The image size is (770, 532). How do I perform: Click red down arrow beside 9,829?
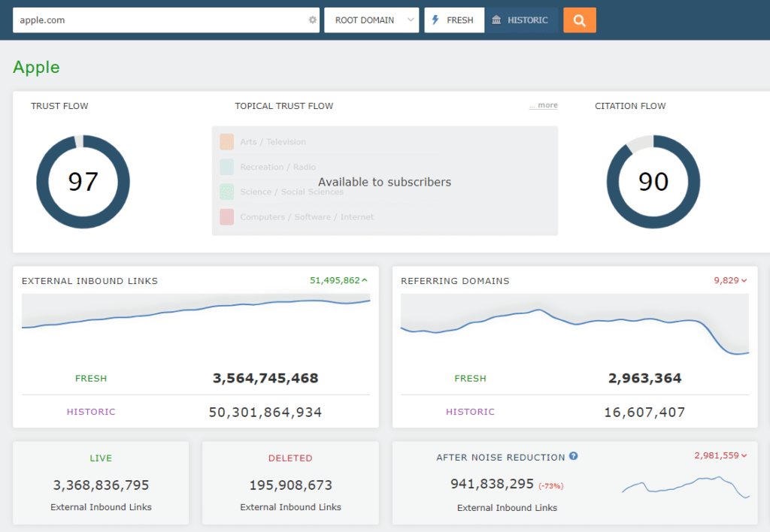point(744,280)
